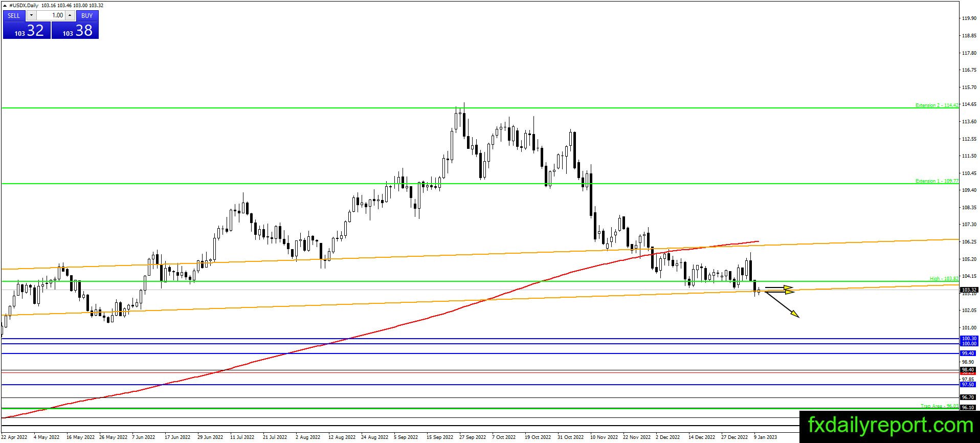Click the 99.40 blue price level label
Viewport: 980px width, 443px height.
coord(968,353)
